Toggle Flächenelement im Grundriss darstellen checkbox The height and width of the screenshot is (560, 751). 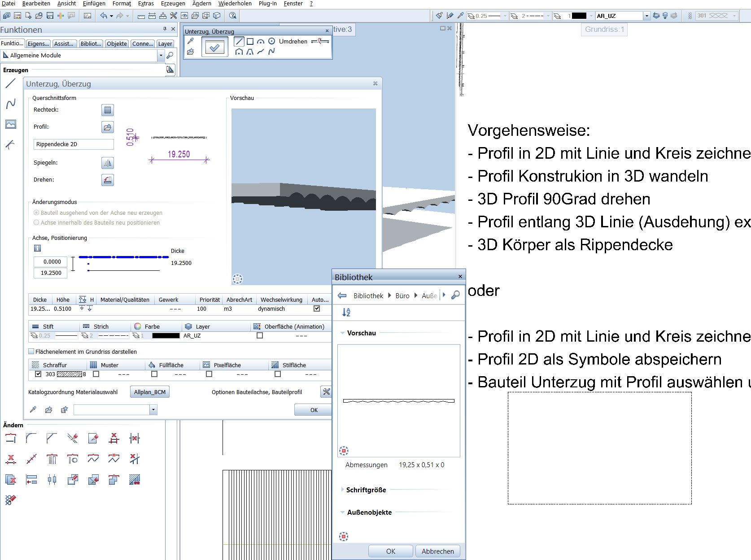pos(31,352)
